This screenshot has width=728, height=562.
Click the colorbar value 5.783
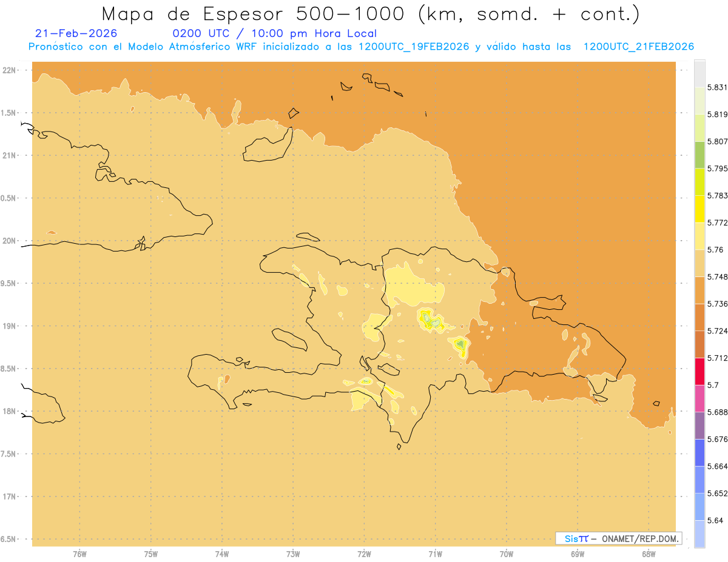point(717,195)
